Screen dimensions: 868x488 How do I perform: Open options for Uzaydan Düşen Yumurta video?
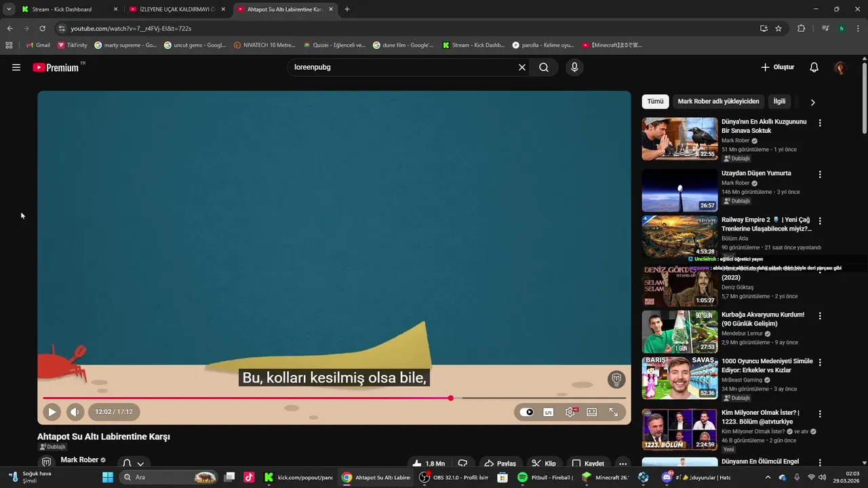pos(820,174)
